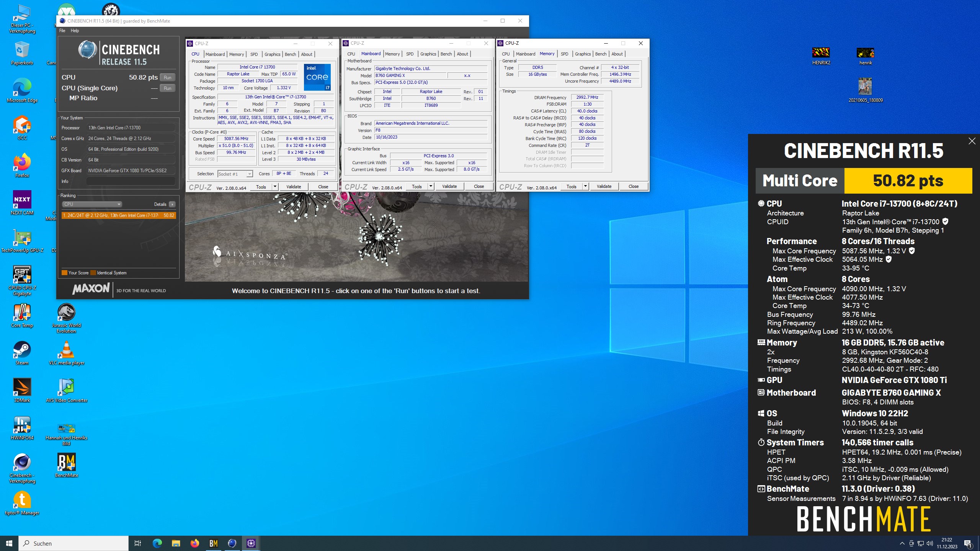Launch BenchMate desktop icon
The image size is (980, 551).
point(66,466)
